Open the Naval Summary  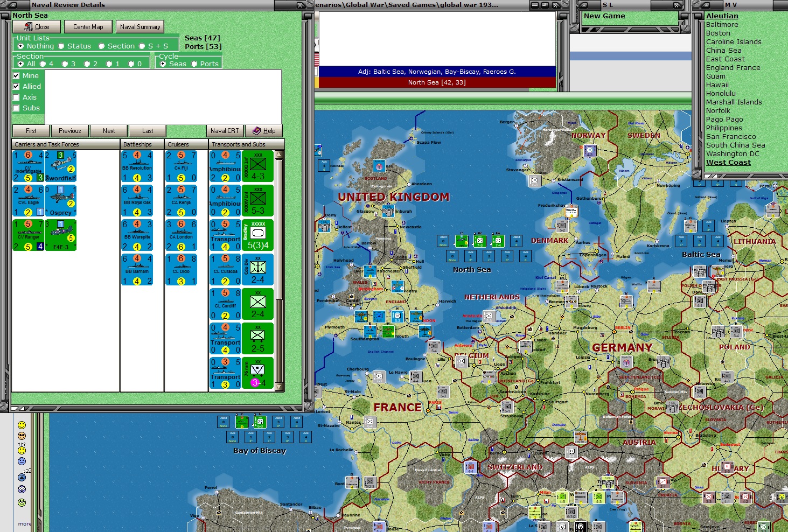[140, 27]
